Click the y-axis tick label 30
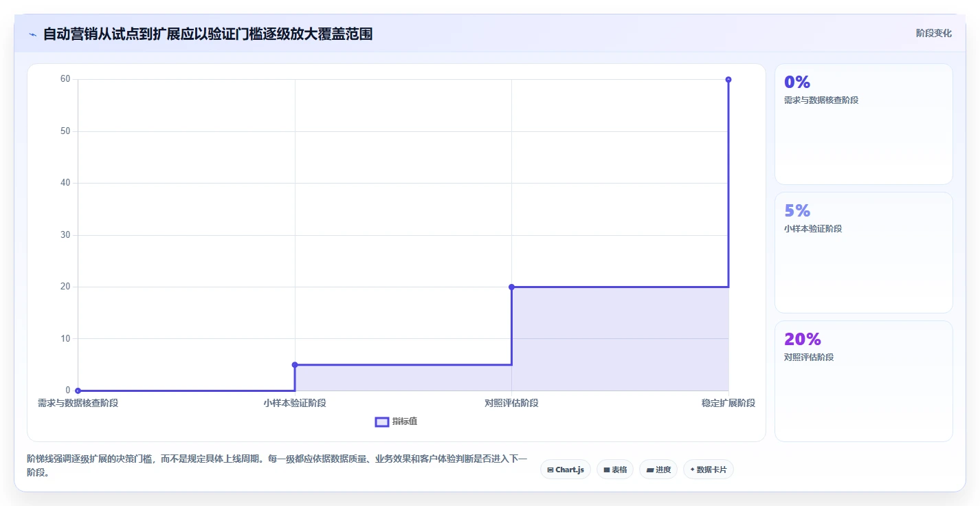 65,235
